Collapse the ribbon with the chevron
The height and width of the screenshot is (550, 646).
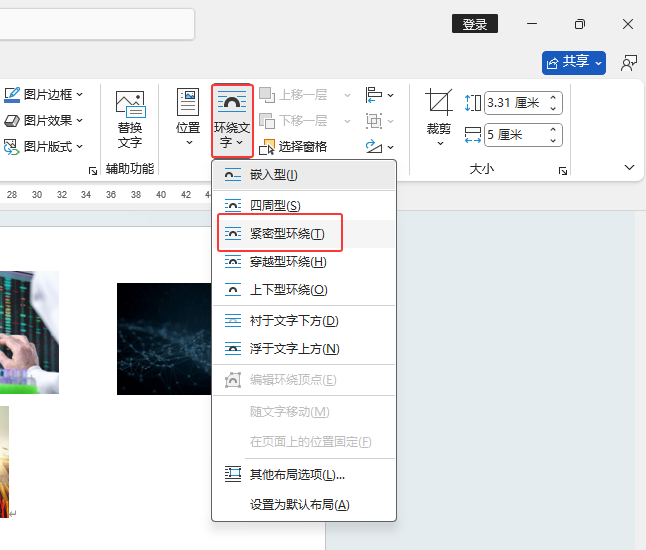[629, 167]
